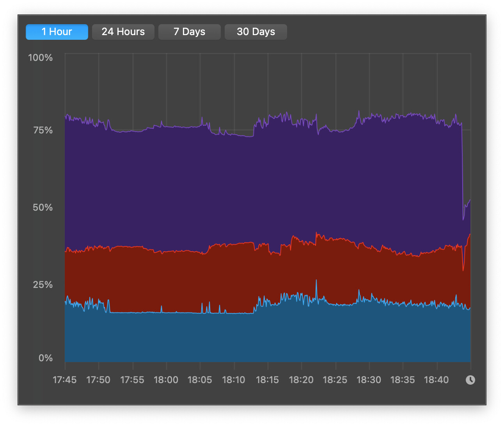The width and height of the screenshot is (504, 426).
Task: Click the 0% axis label
Action: tap(46, 358)
